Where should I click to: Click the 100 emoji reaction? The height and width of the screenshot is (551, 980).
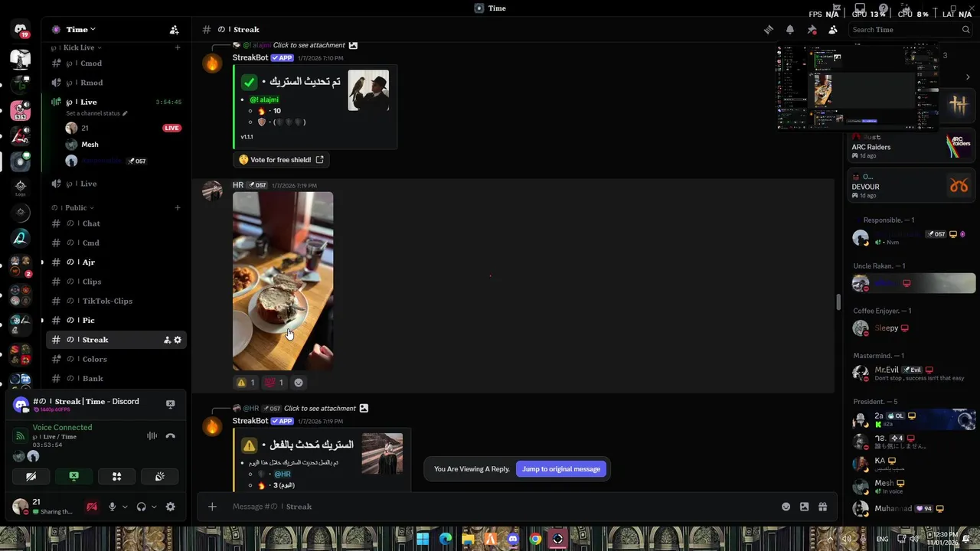tap(274, 383)
